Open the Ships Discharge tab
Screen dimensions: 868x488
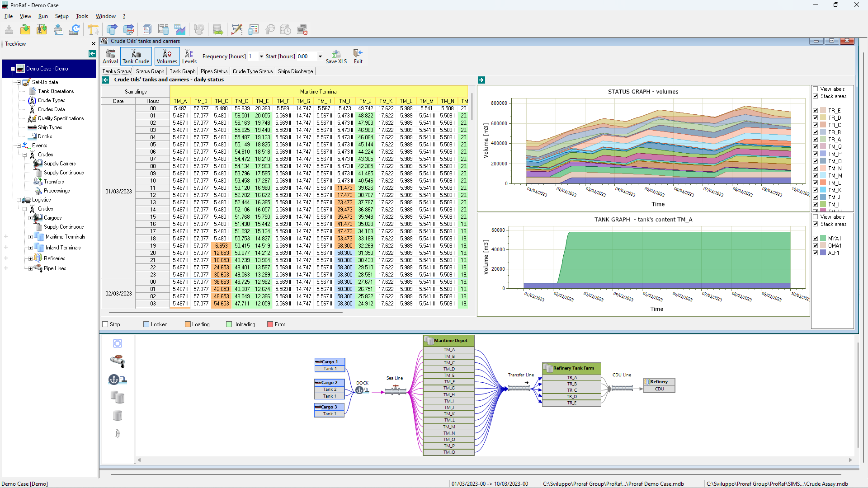pos(295,71)
